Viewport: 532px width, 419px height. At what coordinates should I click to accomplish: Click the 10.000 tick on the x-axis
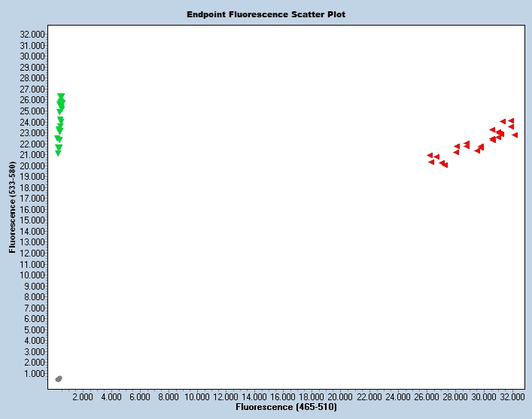(196, 396)
